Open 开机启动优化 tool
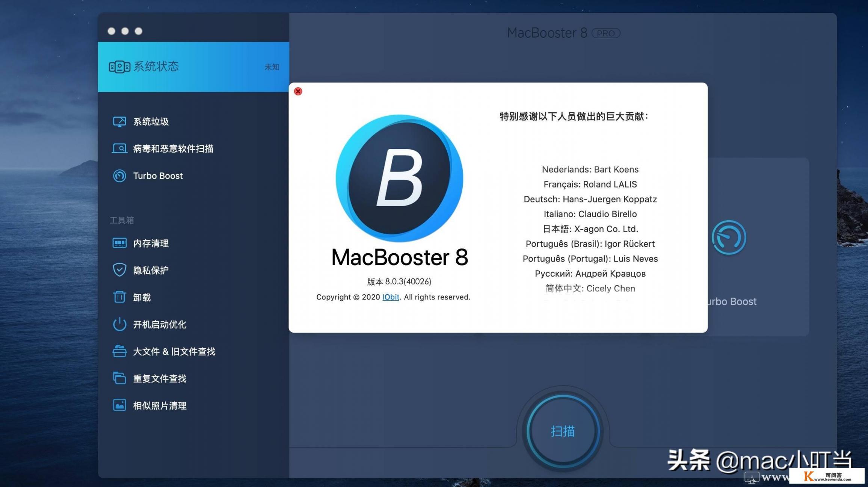This screenshot has height=487, width=868. click(x=160, y=324)
